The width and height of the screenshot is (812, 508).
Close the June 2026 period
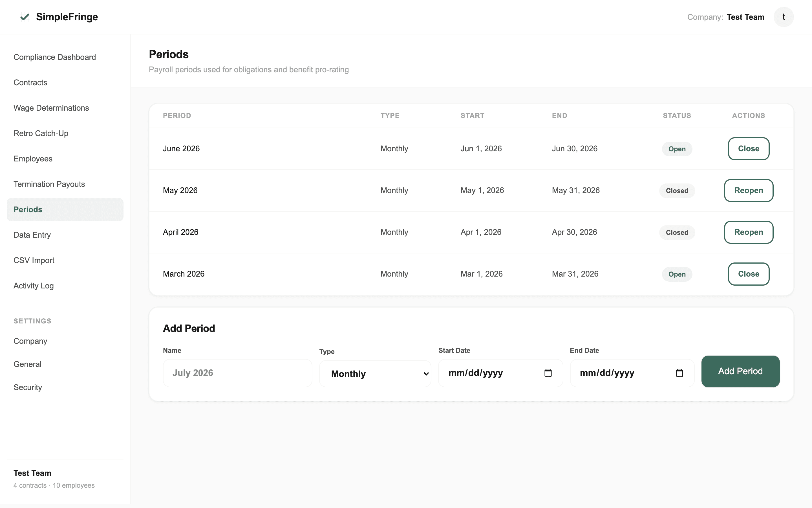tap(749, 148)
